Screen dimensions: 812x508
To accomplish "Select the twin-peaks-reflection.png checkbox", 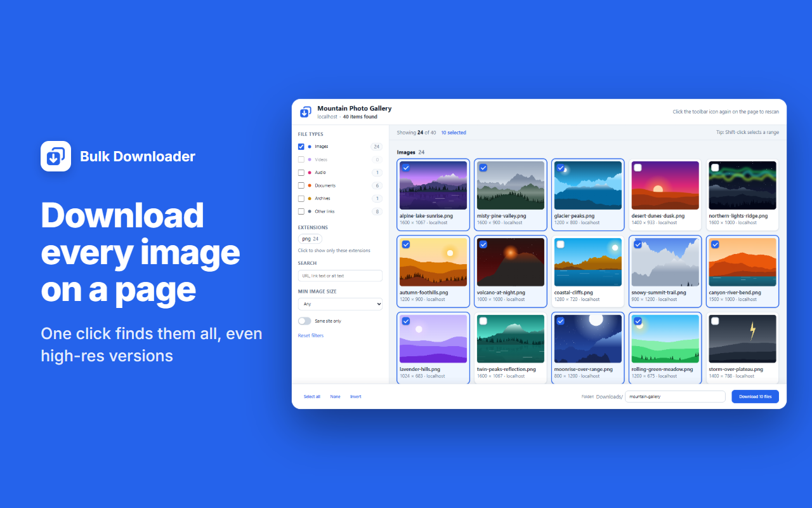I will click(x=483, y=321).
